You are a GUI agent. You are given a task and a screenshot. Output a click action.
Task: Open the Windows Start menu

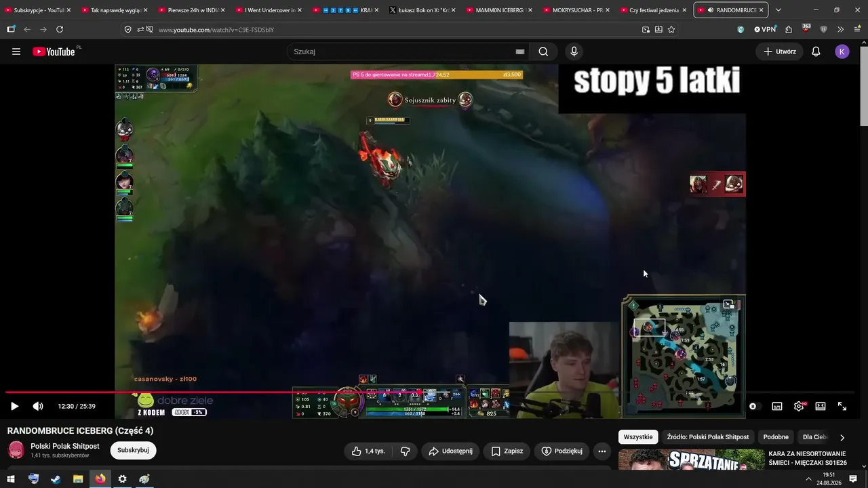[11, 479]
